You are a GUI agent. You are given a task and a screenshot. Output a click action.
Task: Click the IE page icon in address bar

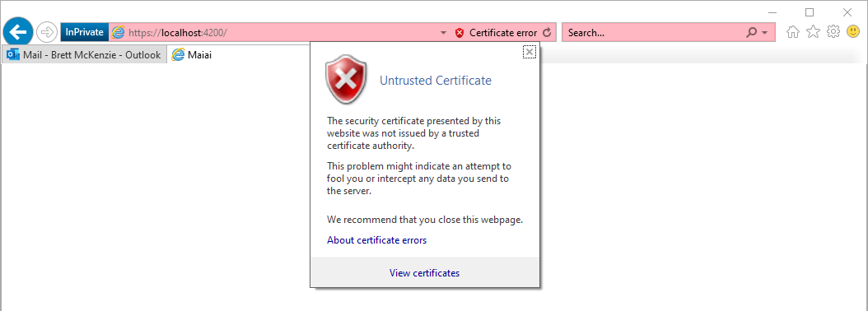pyautogui.click(x=118, y=33)
